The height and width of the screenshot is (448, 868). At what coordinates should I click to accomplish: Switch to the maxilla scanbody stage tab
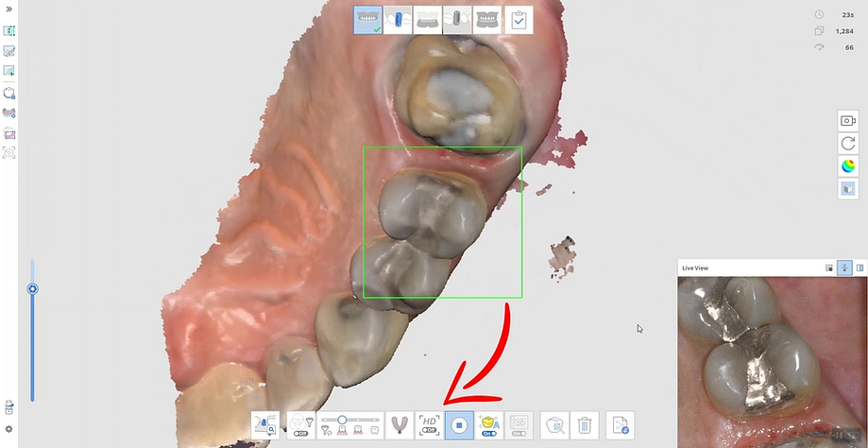click(x=398, y=20)
